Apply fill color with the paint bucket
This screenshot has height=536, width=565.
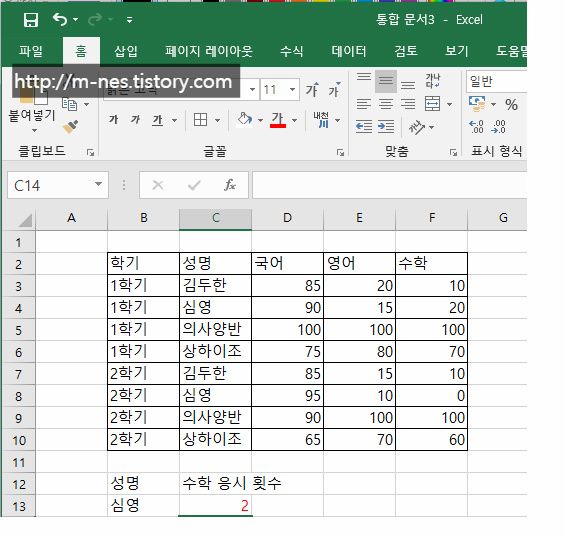pos(245,119)
